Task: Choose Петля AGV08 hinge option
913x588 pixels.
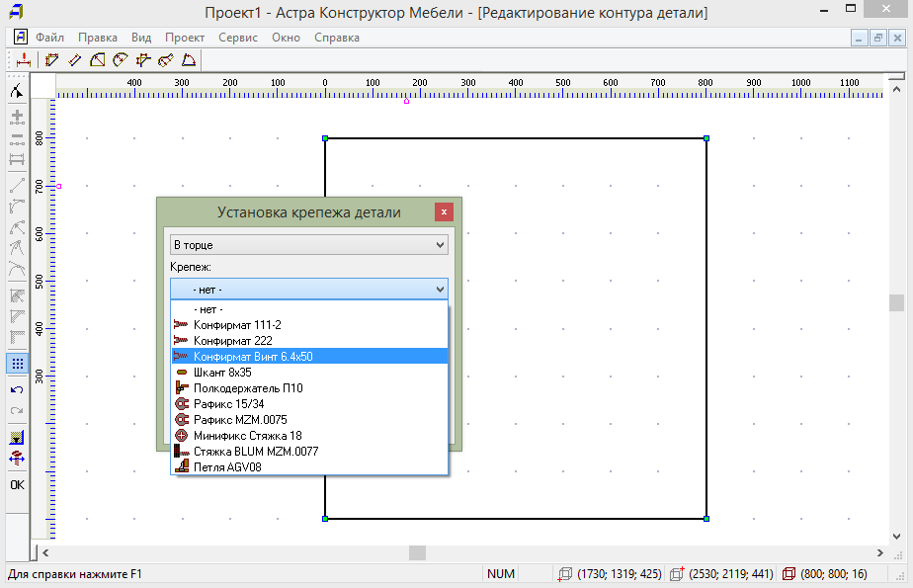Action: tap(309, 466)
